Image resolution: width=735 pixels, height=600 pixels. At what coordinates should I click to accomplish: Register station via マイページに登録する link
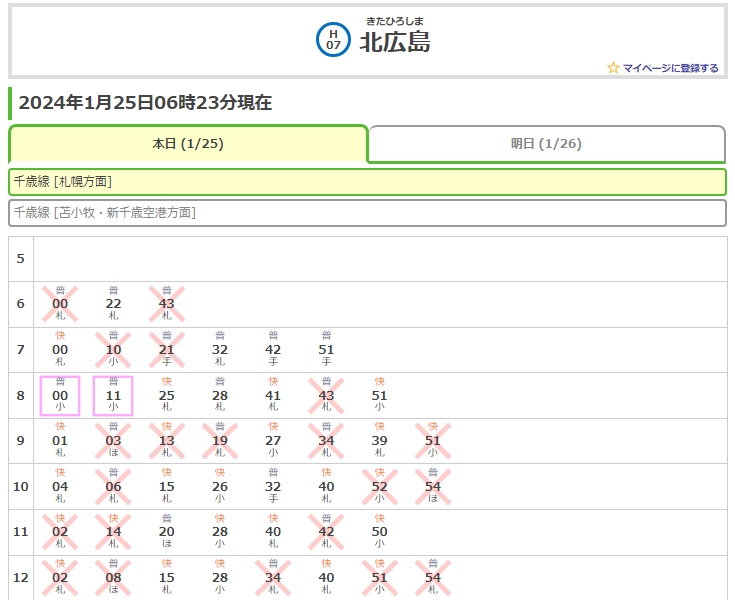[x=670, y=68]
